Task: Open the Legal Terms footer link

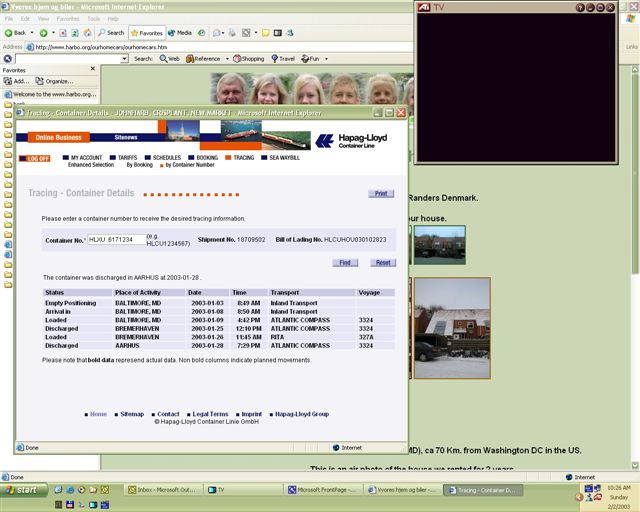Action: point(210,414)
